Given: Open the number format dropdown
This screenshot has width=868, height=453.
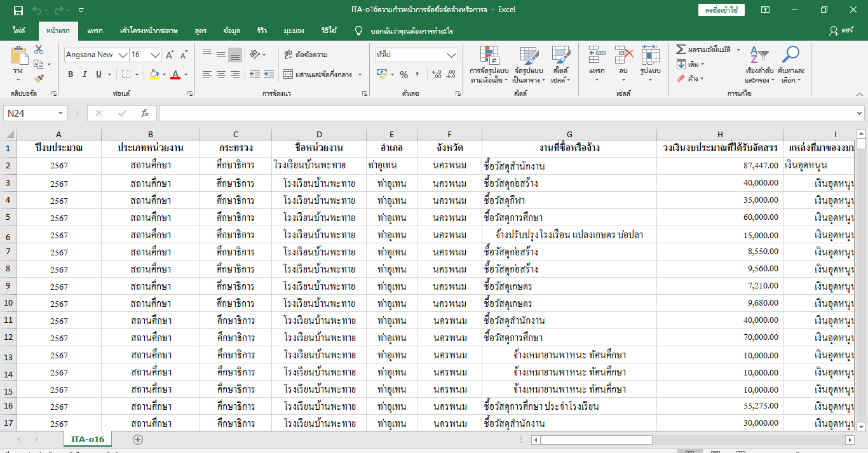Looking at the screenshot, I should coord(452,55).
